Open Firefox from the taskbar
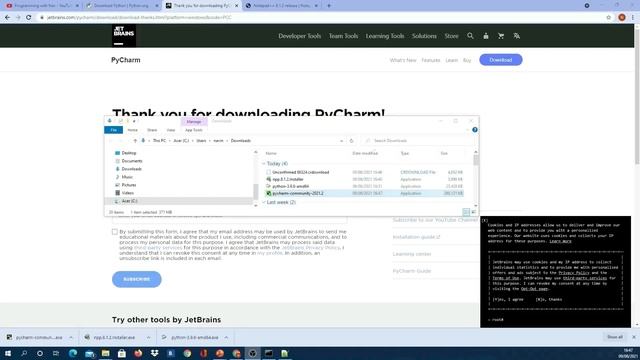640x360 pixels. click(138, 353)
